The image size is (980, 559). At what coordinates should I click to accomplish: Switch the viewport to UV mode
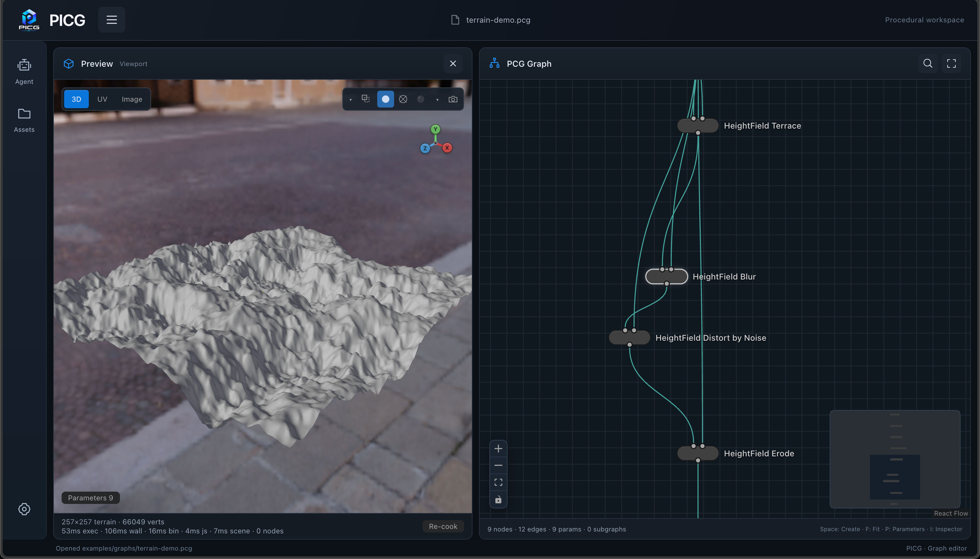pos(102,99)
